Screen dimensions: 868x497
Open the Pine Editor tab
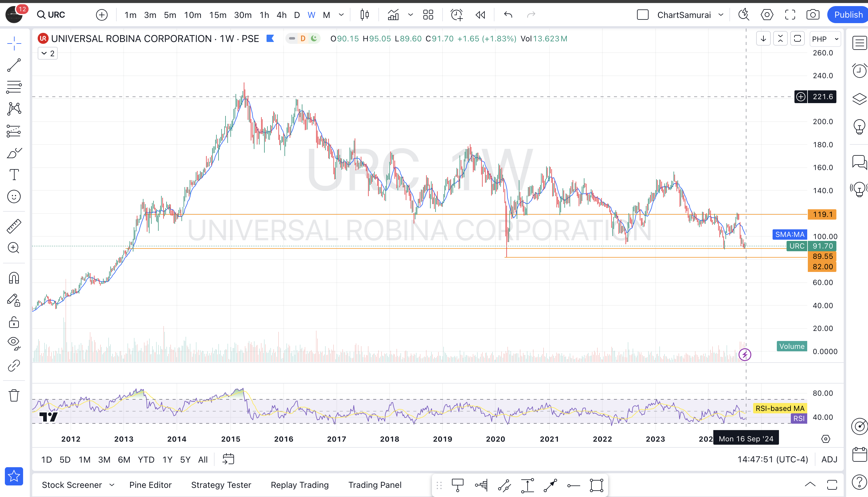[150, 485]
